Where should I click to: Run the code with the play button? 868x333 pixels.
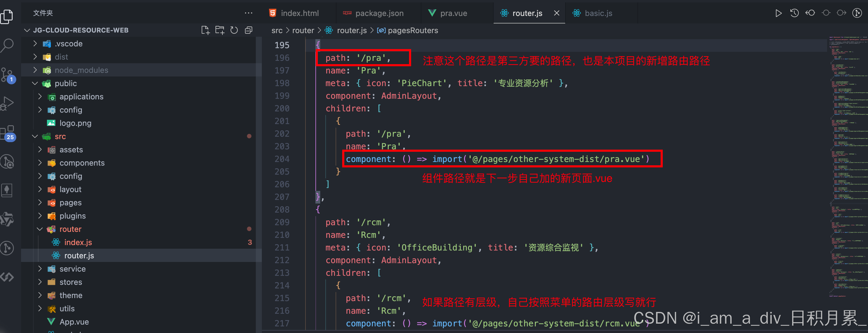pyautogui.click(x=778, y=13)
